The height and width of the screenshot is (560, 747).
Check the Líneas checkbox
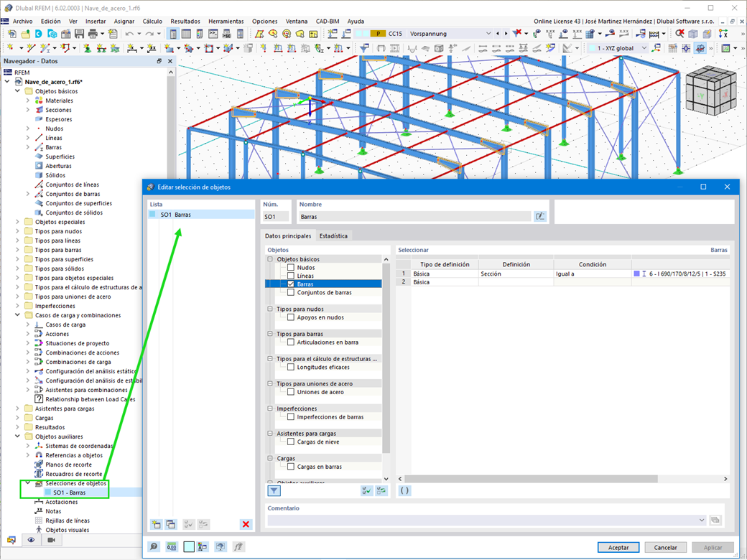(291, 276)
